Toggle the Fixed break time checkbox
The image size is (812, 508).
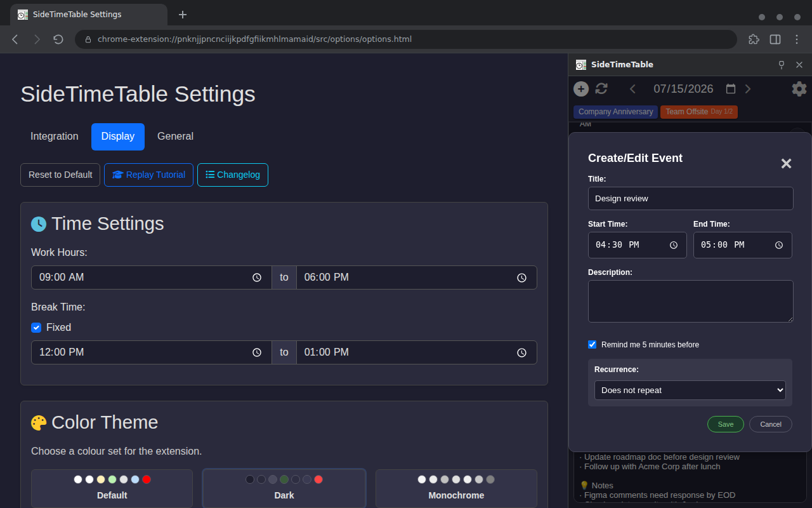point(36,328)
